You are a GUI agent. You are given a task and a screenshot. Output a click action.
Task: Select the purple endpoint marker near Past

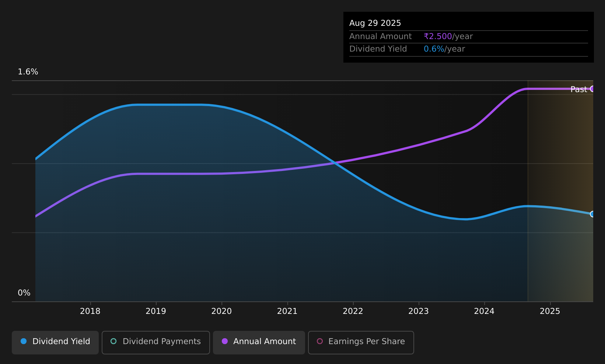click(x=592, y=89)
